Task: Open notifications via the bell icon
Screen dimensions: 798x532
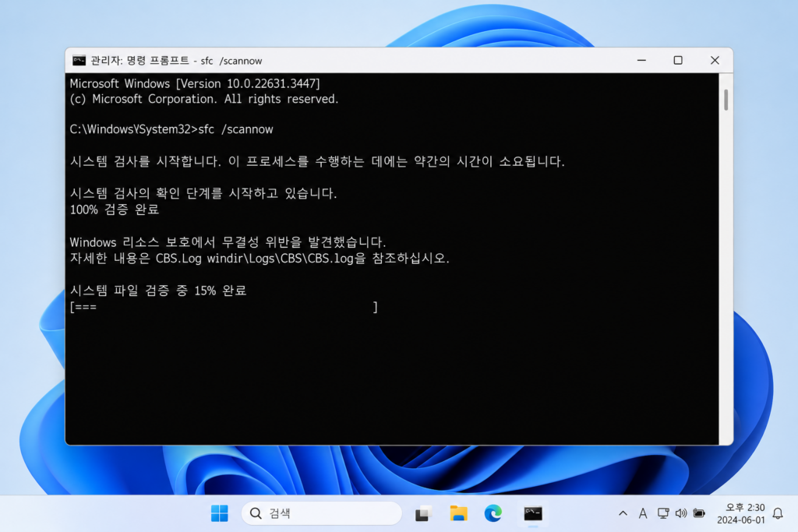Action: point(778,513)
